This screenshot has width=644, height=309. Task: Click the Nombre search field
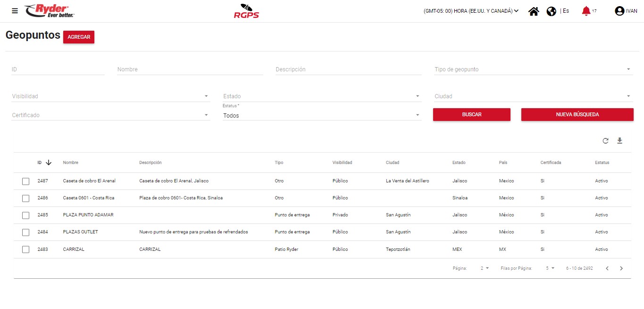pyautogui.click(x=190, y=69)
